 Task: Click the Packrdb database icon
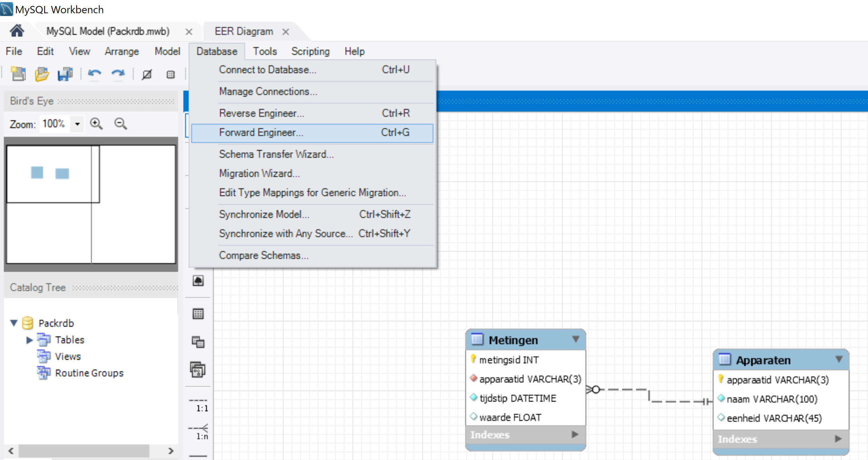tap(28, 323)
